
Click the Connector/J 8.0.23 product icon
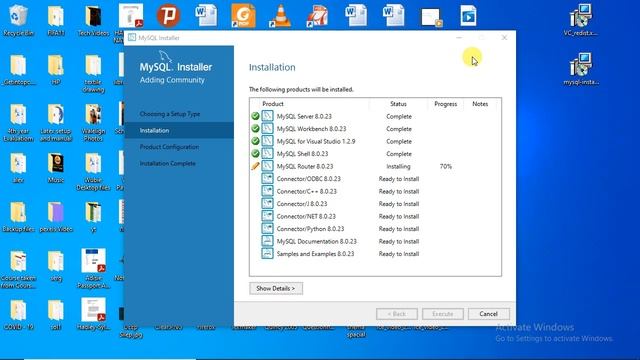267,204
